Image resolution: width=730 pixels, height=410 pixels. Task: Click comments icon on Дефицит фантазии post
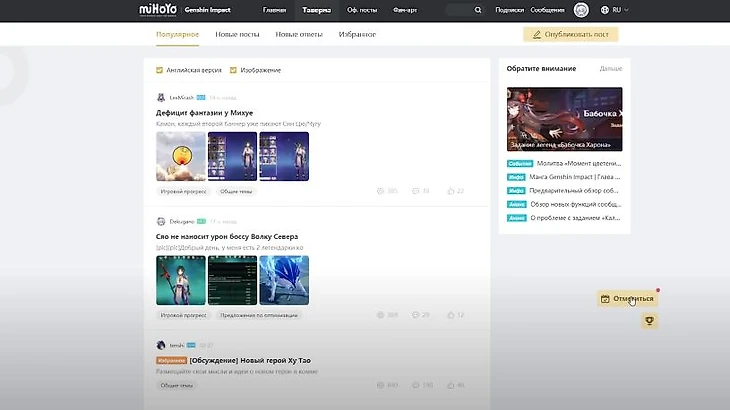tap(416, 191)
